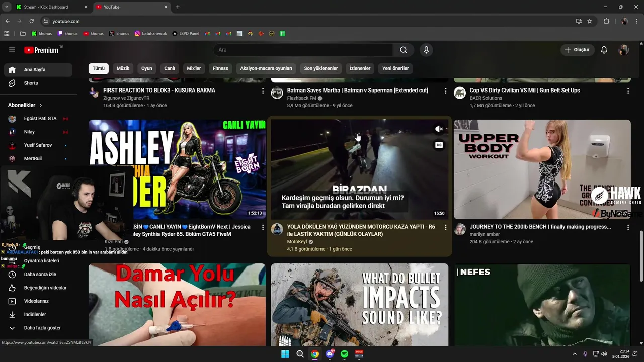Viewport: 644px width, 362px height.
Task: Open the notifications bell
Action: 604,50
